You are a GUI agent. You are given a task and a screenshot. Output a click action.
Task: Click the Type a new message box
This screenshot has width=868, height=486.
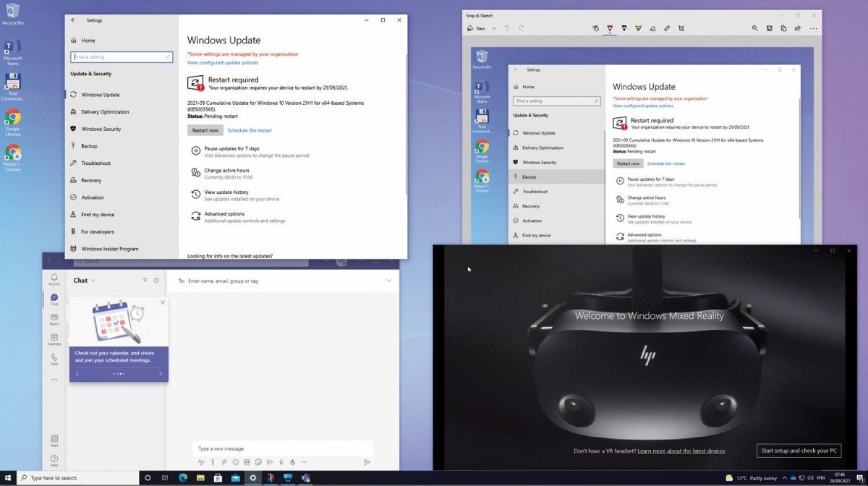coord(283,448)
